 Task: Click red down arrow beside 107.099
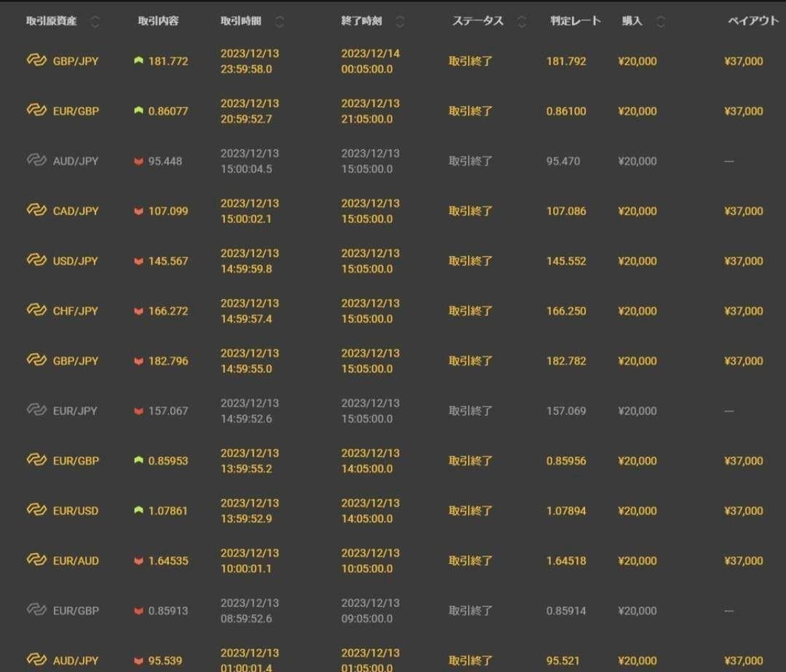coord(138,212)
